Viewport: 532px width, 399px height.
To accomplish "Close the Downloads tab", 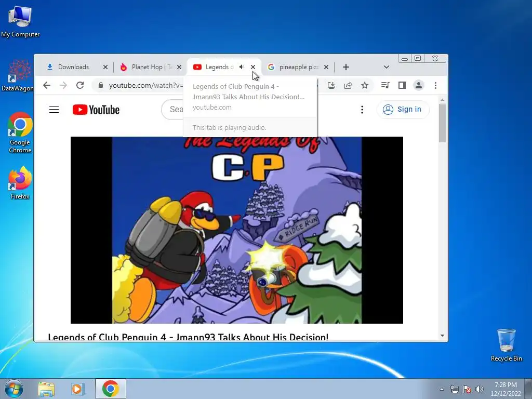I will click(105, 67).
